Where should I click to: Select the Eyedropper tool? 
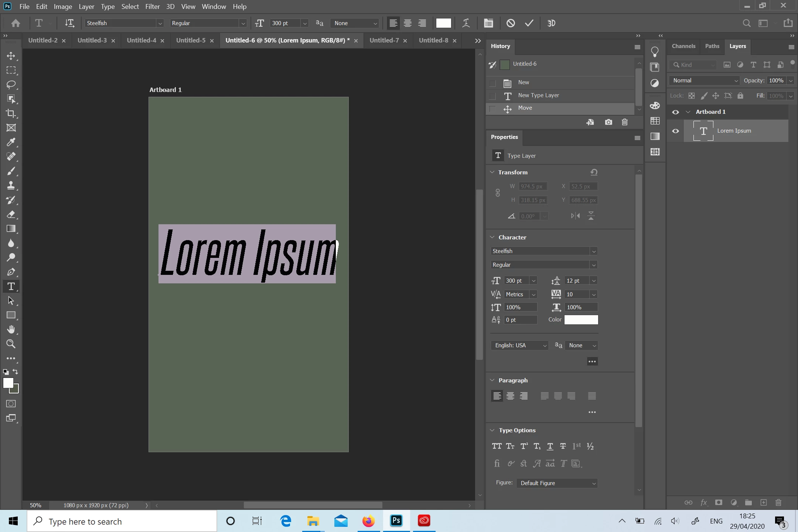pos(11,142)
